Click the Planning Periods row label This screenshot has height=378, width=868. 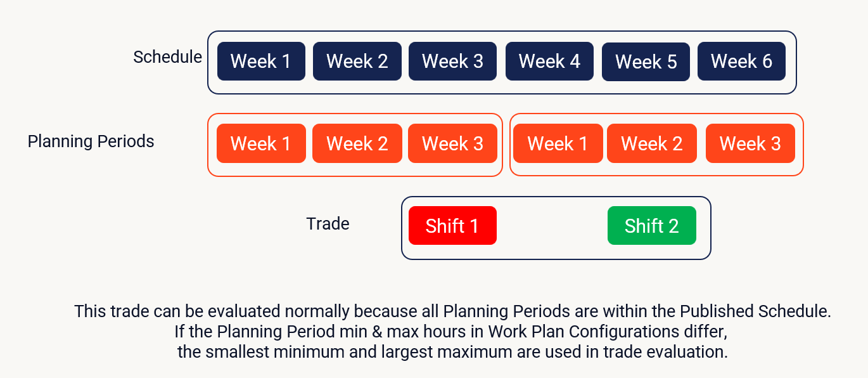(x=91, y=141)
